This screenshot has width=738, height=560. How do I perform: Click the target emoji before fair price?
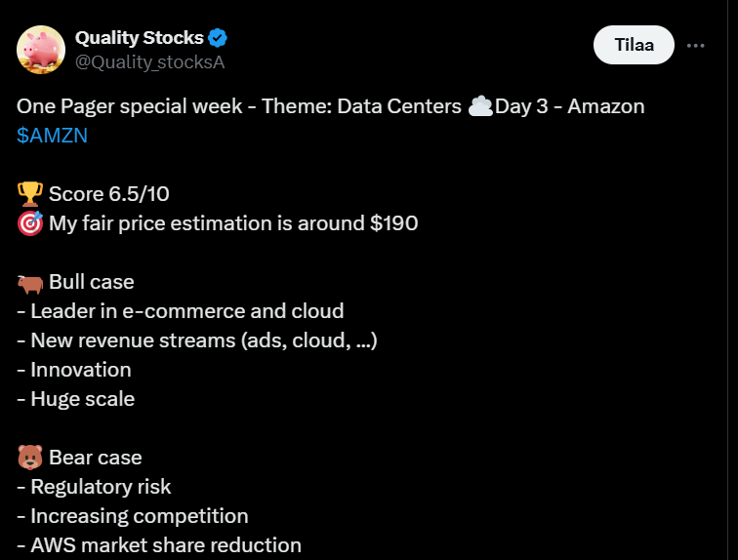(x=29, y=223)
